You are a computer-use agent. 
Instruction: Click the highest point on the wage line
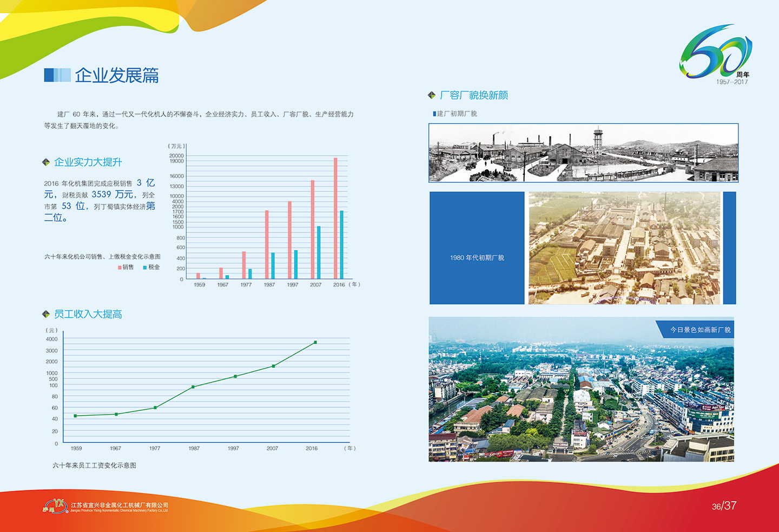click(x=315, y=342)
